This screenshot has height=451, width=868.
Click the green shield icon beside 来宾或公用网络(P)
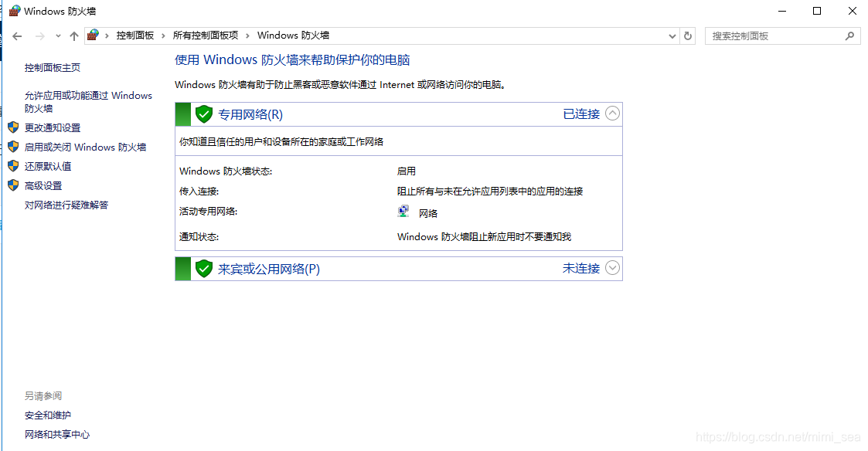[x=204, y=269]
